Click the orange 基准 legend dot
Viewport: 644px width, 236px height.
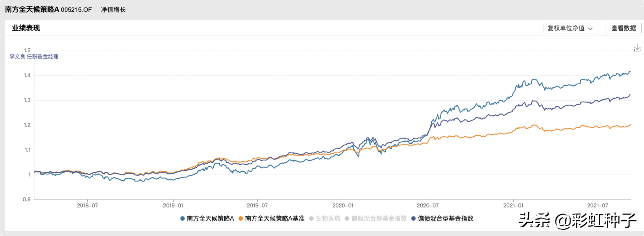(x=241, y=219)
